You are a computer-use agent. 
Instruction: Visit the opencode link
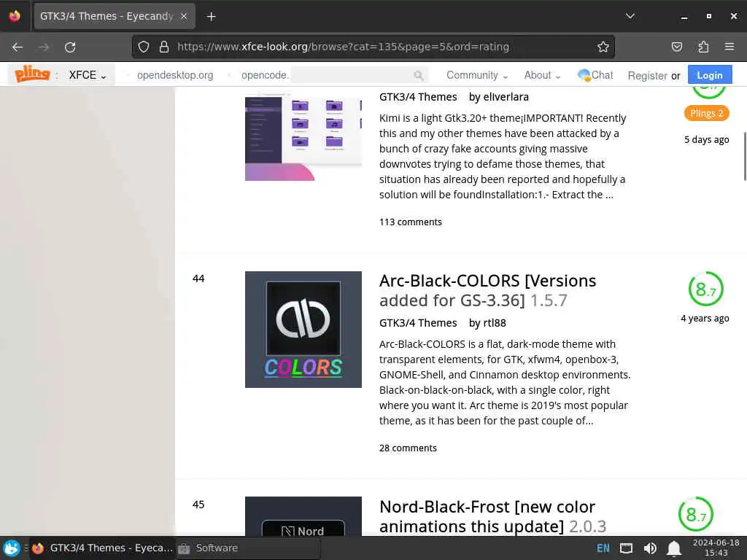(265, 75)
